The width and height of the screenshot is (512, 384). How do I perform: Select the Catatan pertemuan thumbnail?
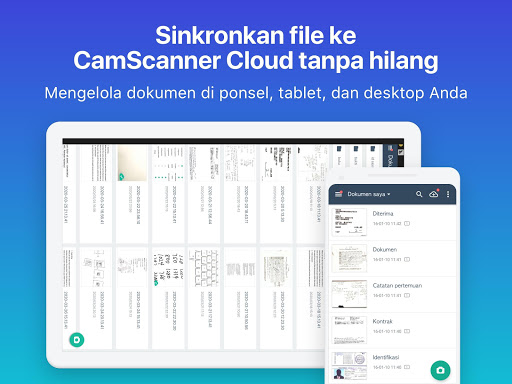(x=349, y=294)
